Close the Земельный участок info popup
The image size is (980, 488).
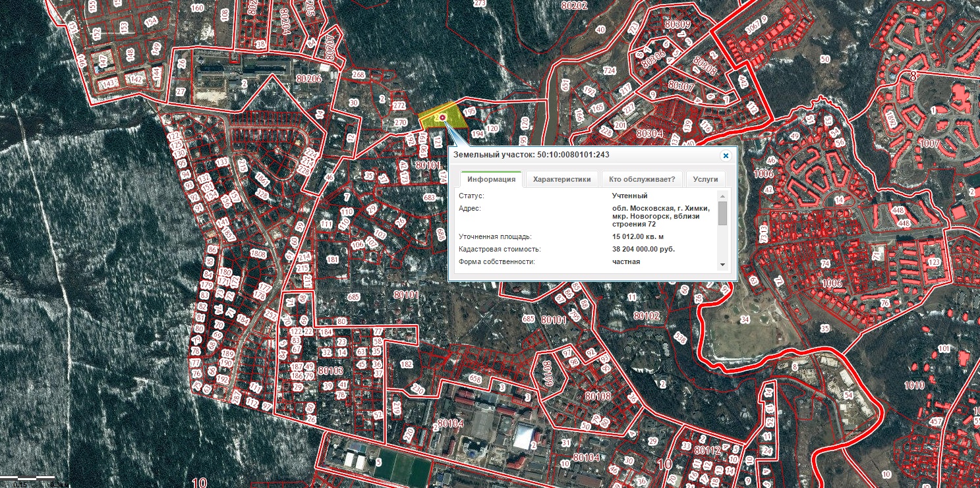click(726, 155)
